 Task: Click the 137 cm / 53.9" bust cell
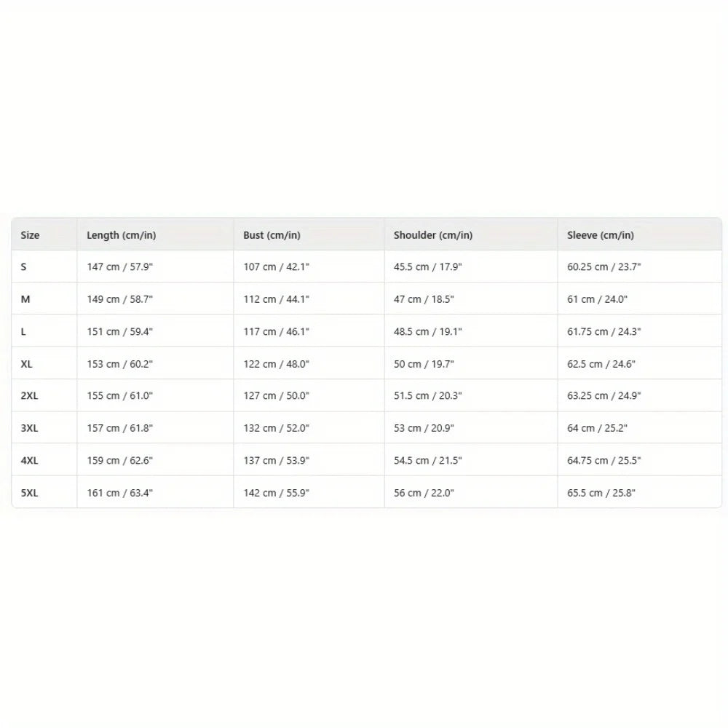[x=277, y=460]
